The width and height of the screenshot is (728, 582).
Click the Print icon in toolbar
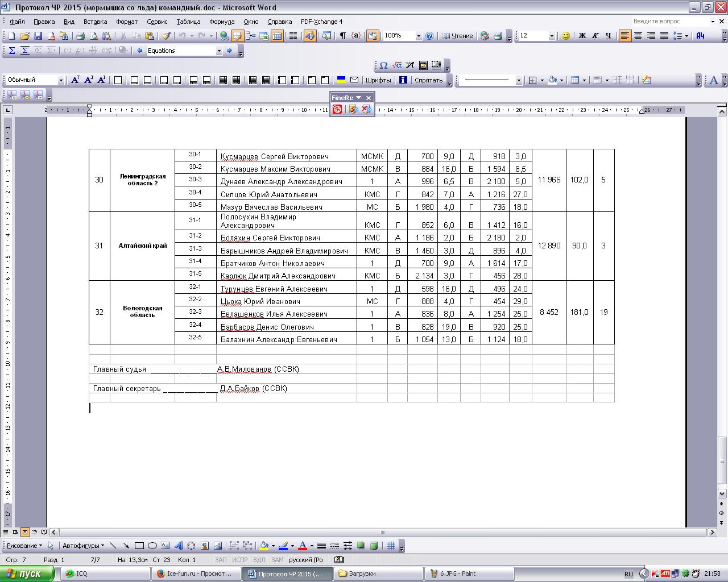[80, 36]
